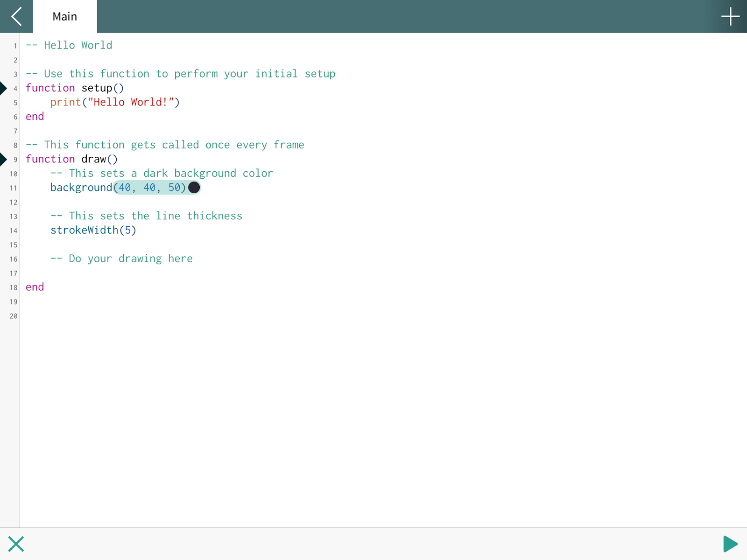Go back to the project list
The image size is (747, 560).
pyautogui.click(x=16, y=16)
